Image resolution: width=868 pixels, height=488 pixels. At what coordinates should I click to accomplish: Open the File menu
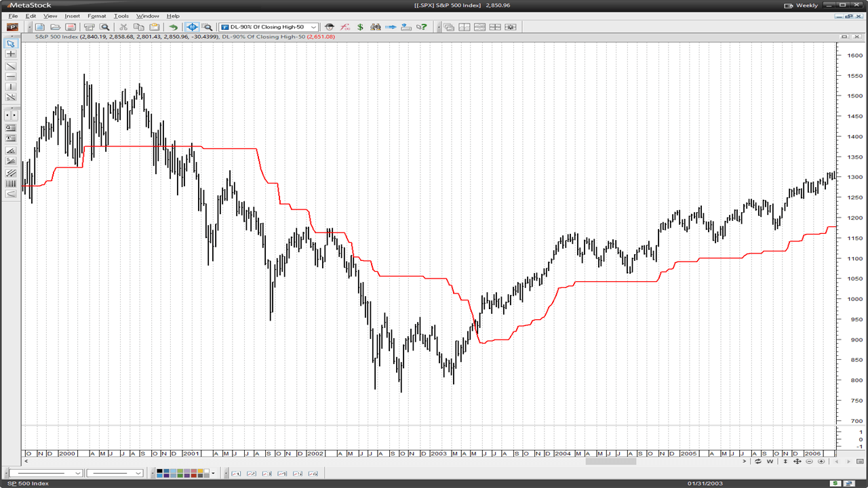point(13,16)
